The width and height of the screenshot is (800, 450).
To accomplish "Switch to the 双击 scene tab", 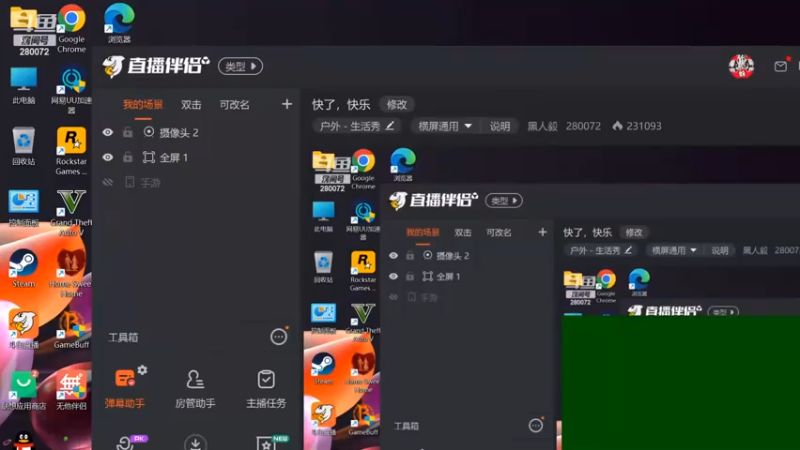I will (x=191, y=105).
